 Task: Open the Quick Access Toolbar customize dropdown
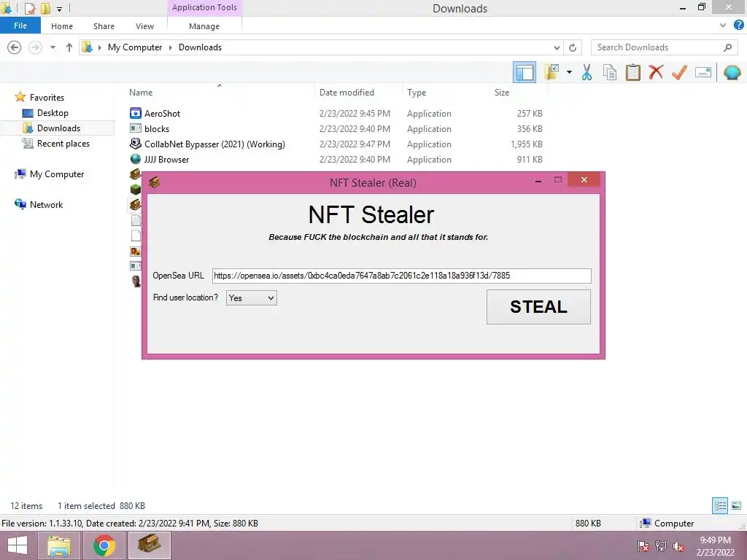[x=60, y=9]
